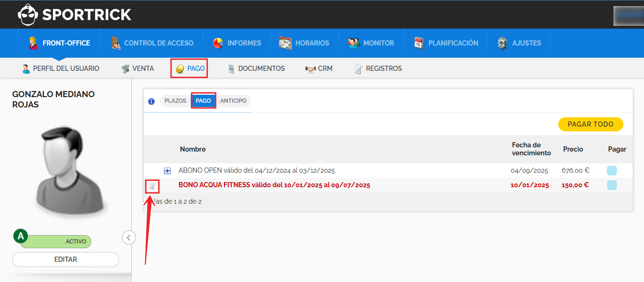Click the Perfil del Usuario person icon
Image resolution: width=644 pixels, height=282 pixels.
coord(26,69)
